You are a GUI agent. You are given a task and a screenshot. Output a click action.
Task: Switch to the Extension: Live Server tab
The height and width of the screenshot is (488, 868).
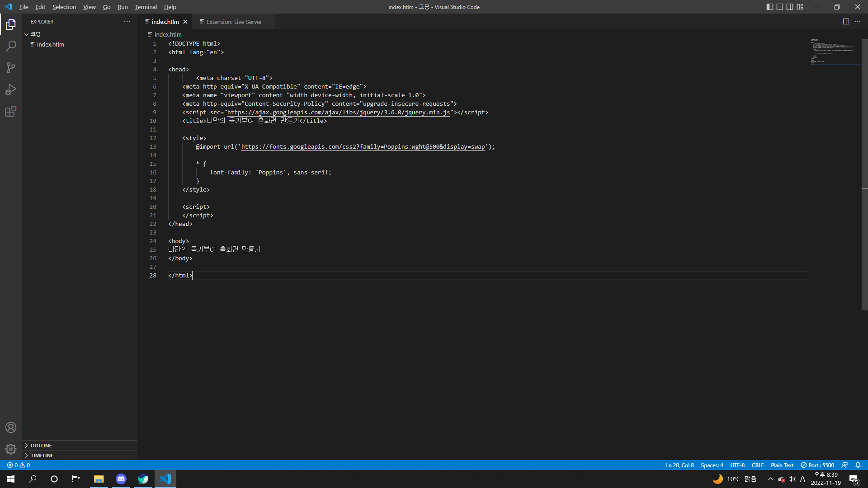coord(234,22)
